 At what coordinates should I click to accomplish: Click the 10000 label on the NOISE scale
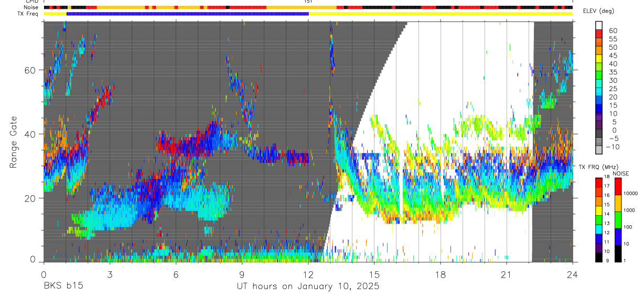click(x=631, y=193)
